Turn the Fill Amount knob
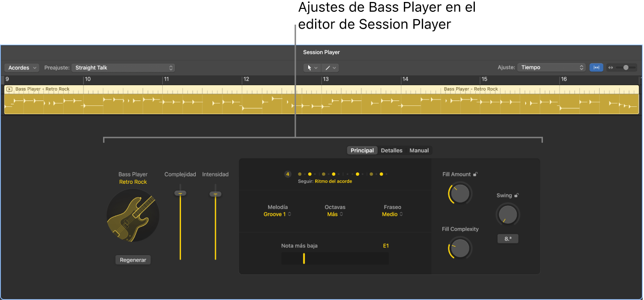644x300 pixels. tap(459, 194)
